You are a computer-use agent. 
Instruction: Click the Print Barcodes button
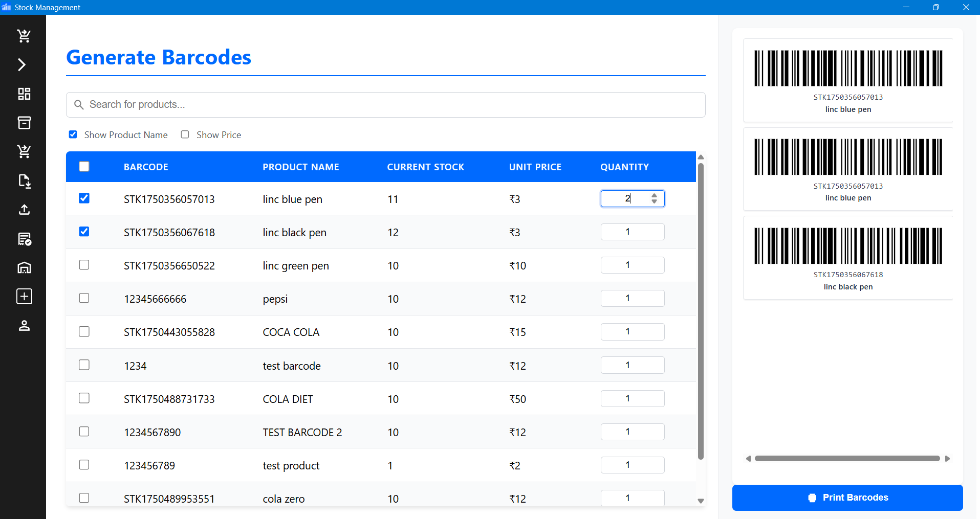847,498
